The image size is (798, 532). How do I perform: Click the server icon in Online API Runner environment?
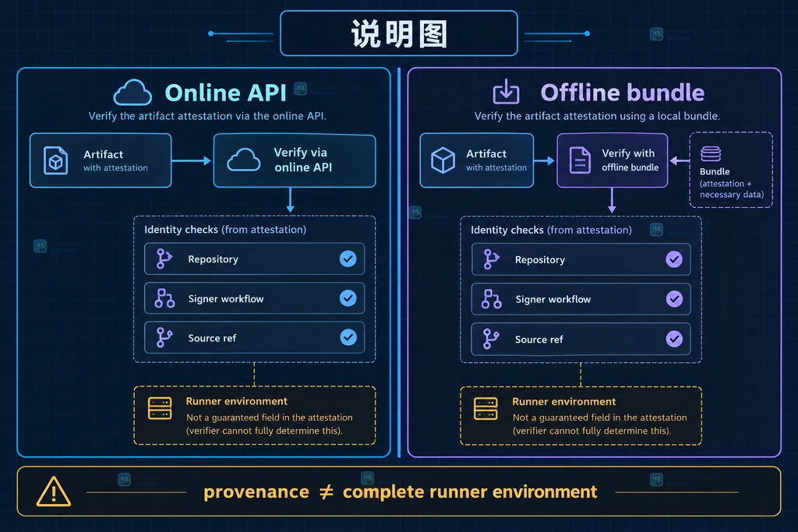tap(160, 408)
